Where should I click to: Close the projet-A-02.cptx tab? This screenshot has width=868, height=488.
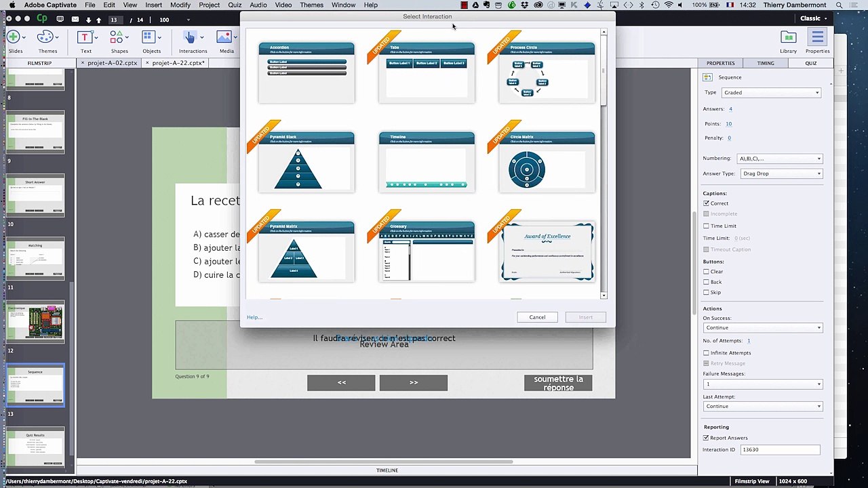[x=83, y=63]
